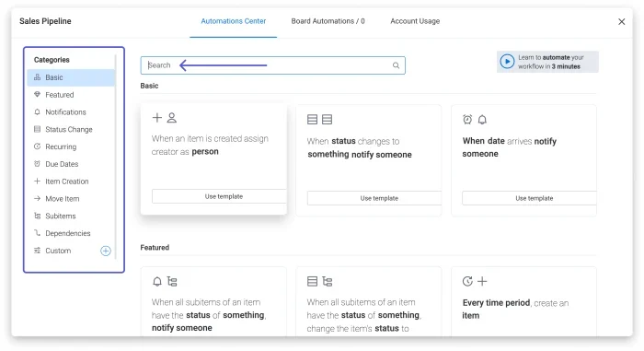The width and height of the screenshot is (644, 351).
Task: Click the bell icon on date-arrives card
Action: click(482, 120)
